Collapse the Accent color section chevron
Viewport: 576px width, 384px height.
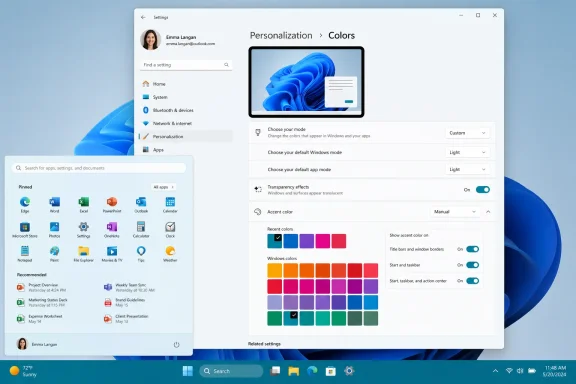click(488, 212)
